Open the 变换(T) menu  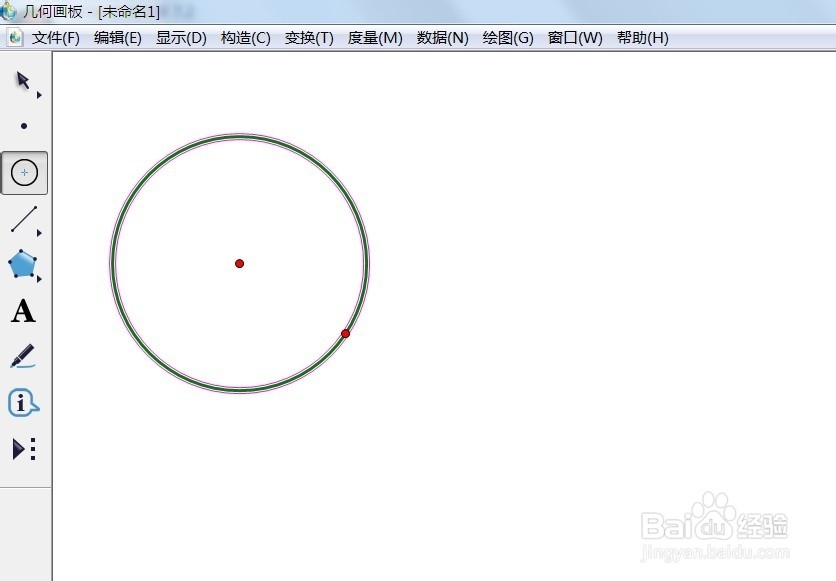click(309, 38)
